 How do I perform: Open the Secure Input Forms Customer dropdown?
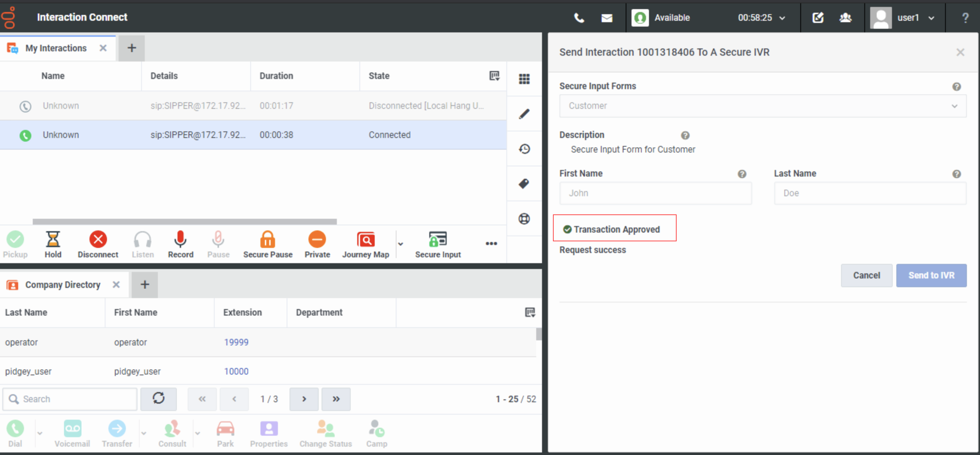coord(762,106)
